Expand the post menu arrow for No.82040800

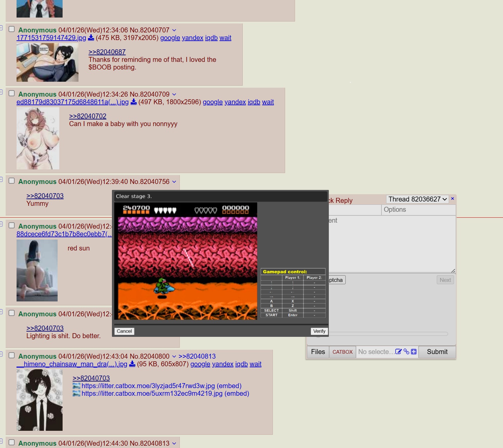(174, 356)
